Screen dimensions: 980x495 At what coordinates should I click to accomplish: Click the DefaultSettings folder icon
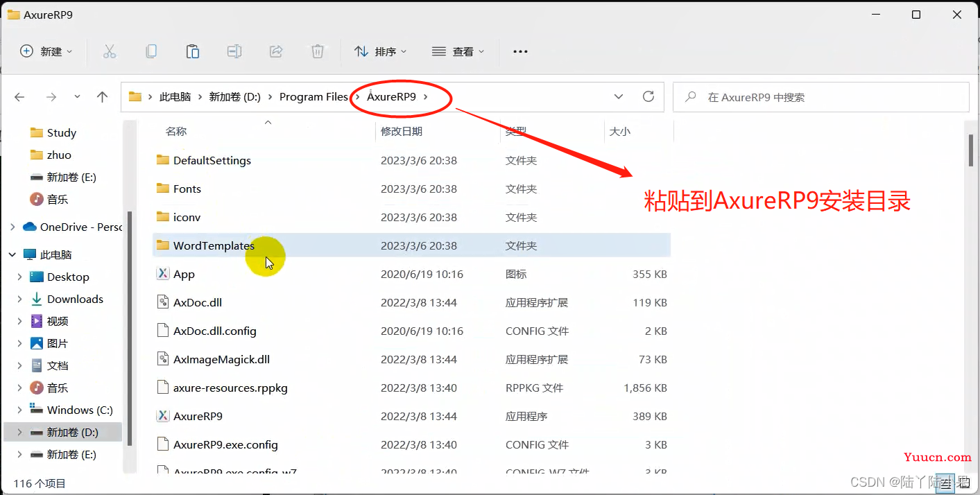[x=163, y=160]
